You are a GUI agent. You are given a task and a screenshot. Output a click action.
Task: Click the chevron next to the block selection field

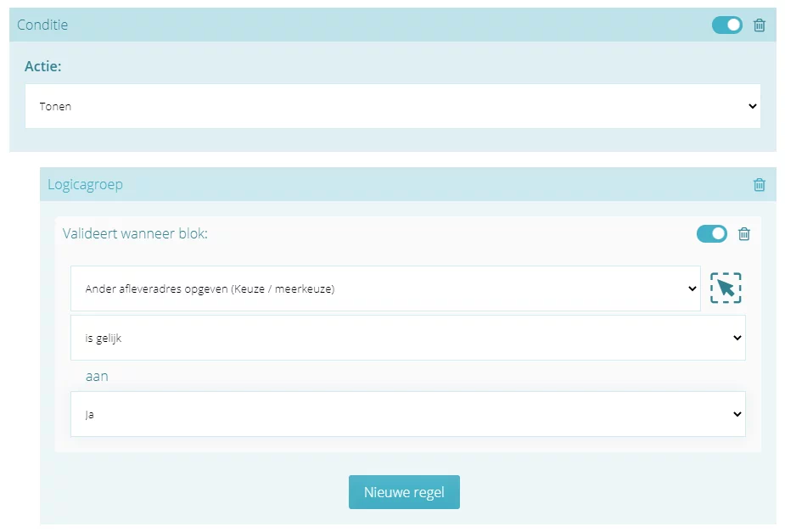coord(692,288)
